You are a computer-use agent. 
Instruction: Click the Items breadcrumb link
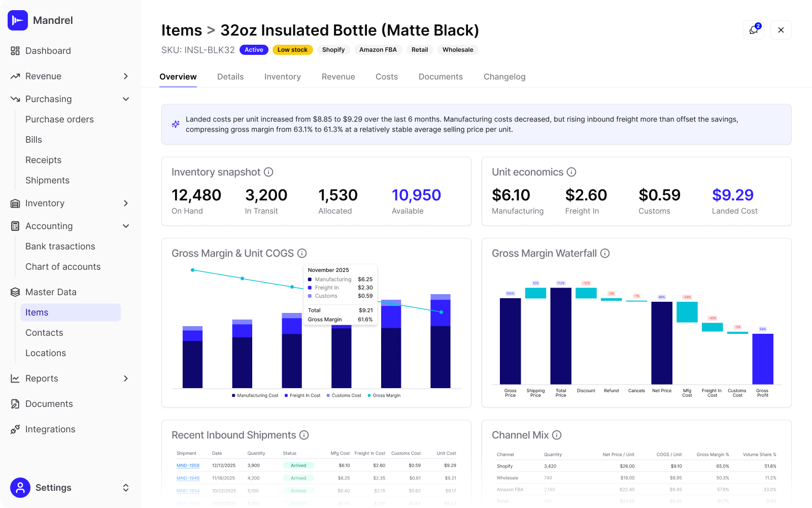(181, 30)
